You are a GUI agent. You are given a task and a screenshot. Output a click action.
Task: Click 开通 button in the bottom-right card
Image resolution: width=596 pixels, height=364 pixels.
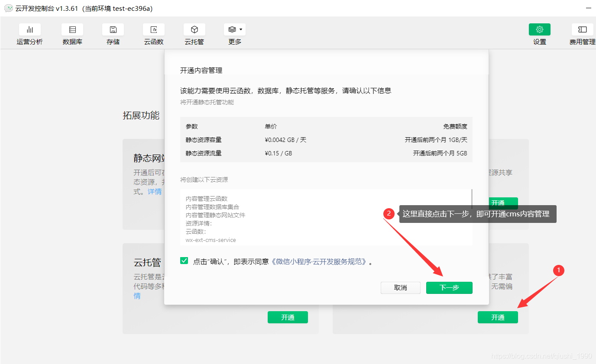(498, 317)
